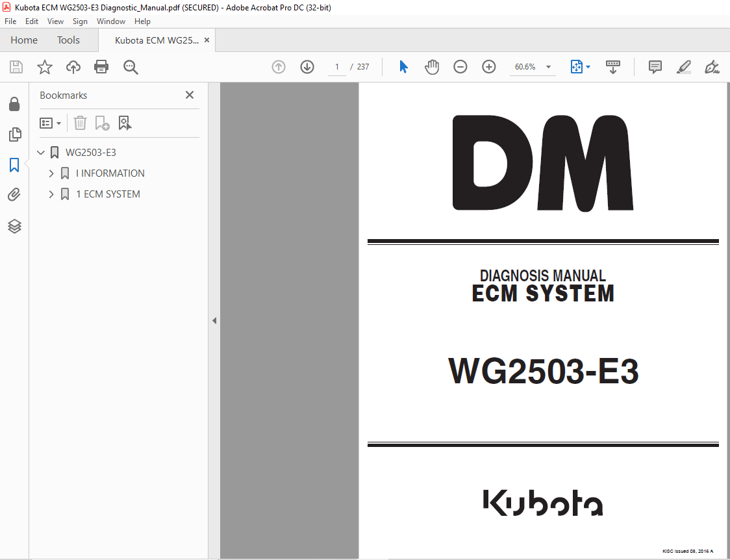Open the Find text search tool
The image size is (730, 560).
tap(131, 67)
